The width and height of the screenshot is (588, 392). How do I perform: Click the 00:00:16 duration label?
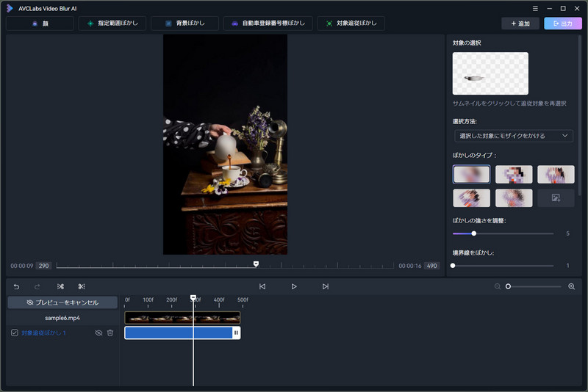(x=410, y=266)
